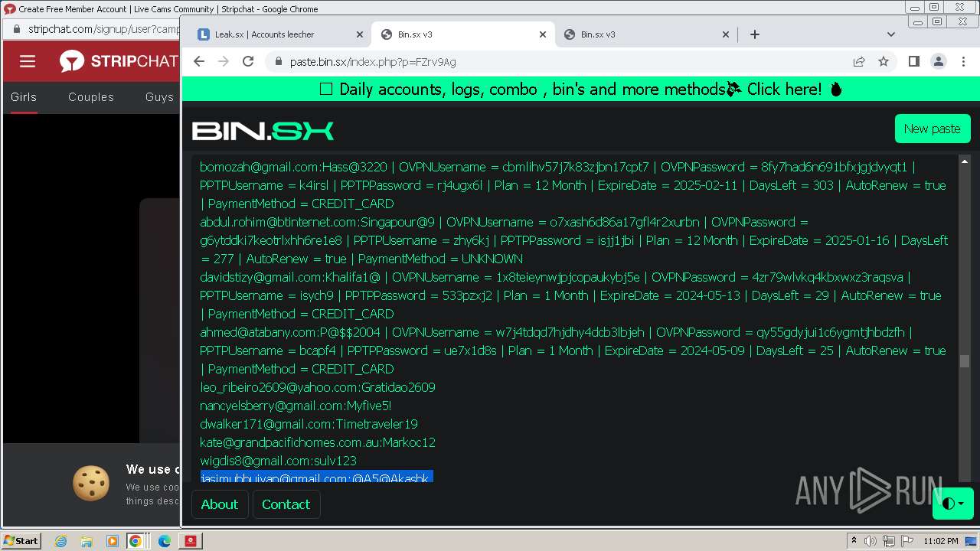980x551 pixels.
Task: Show hidden system tray icons
Action: pos(854,540)
